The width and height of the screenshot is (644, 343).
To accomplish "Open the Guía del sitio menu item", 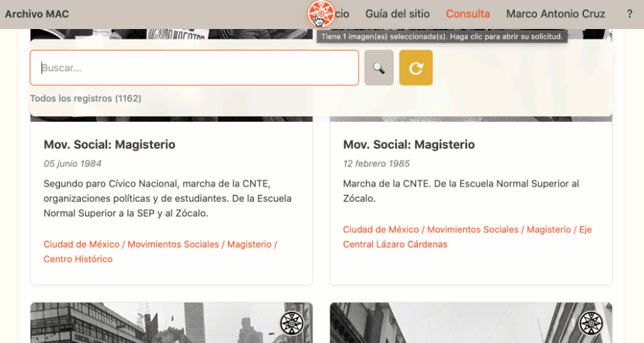I will coord(397,14).
